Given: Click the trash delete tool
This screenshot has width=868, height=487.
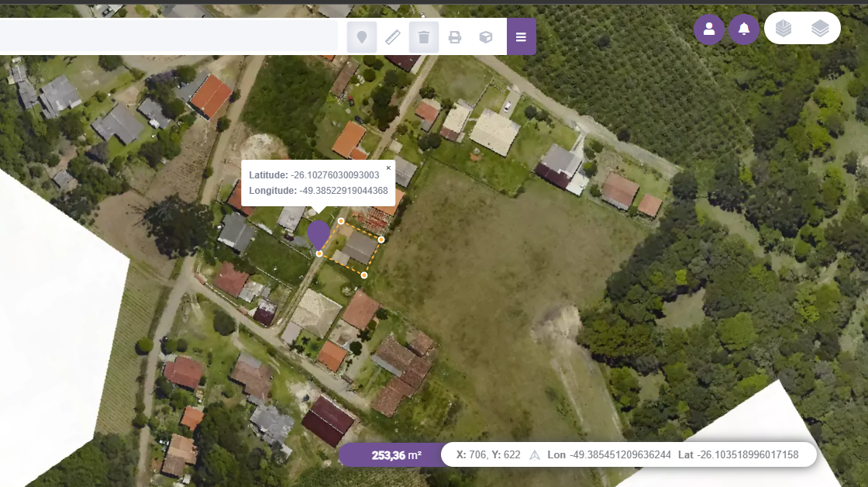Looking at the screenshot, I should tap(423, 37).
